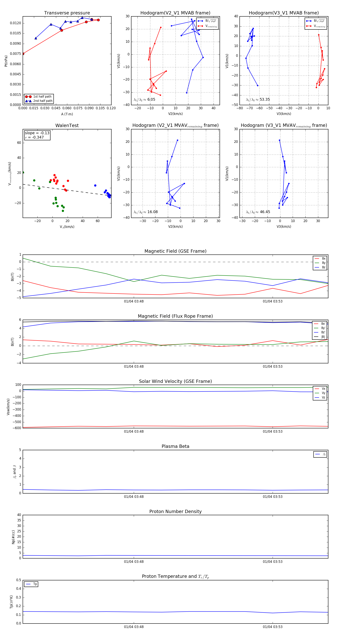This screenshot has height=644, width=351.
Task: Select the "Bz'" legend entry in Flux Rope plot
Action: coord(320,332)
